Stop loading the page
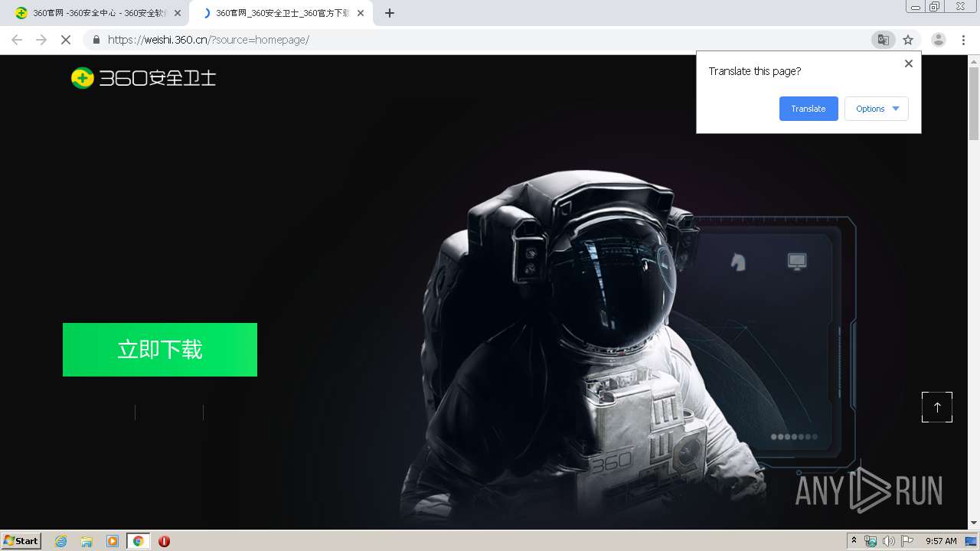Viewport: 980px width, 551px height. 67,40
